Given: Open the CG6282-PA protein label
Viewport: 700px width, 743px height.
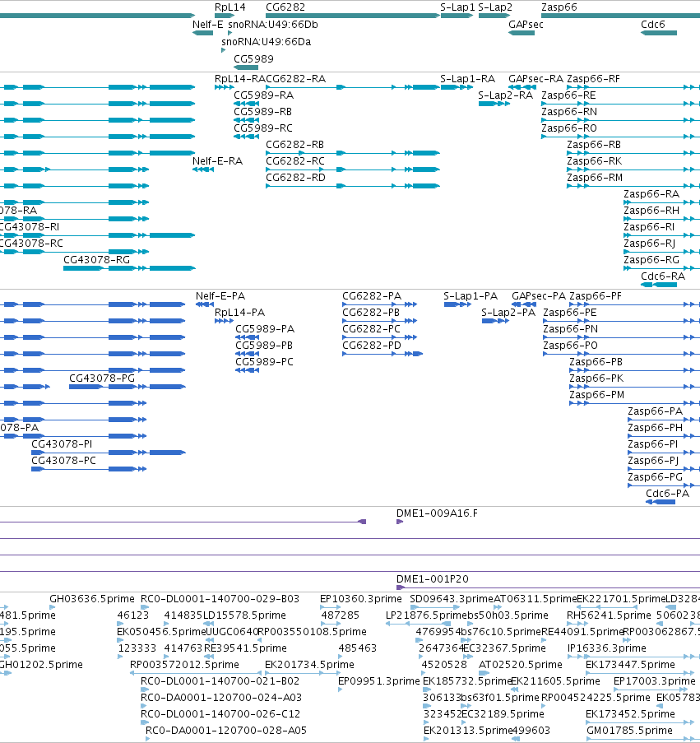Looking at the screenshot, I should [x=372, y=296].
